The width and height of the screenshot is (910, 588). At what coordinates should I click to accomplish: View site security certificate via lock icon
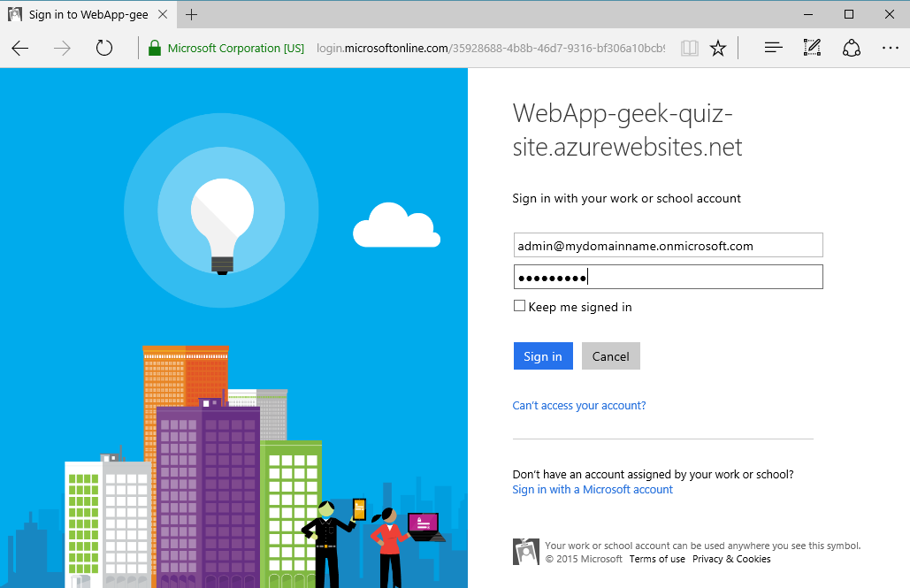(x=154, y=47)
